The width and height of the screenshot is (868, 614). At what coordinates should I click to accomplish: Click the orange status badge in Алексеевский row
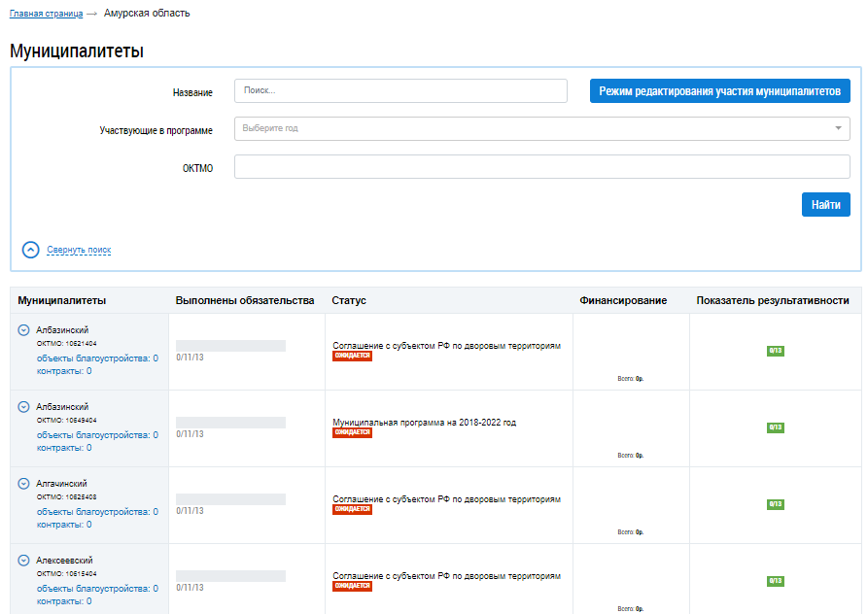pyautogui.click(x=352, y=586)
